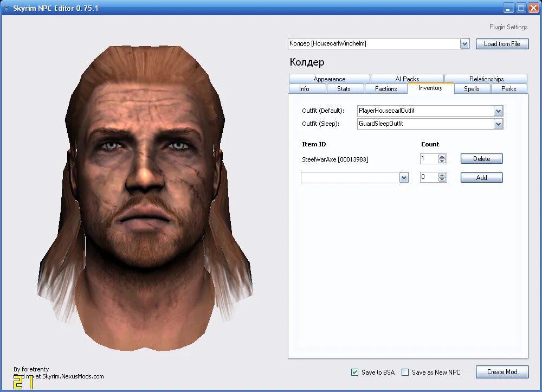Select the Inventory tab
The width and height of the screenshot is (542, 392).
pyautogui.click(x=430, y=88)
